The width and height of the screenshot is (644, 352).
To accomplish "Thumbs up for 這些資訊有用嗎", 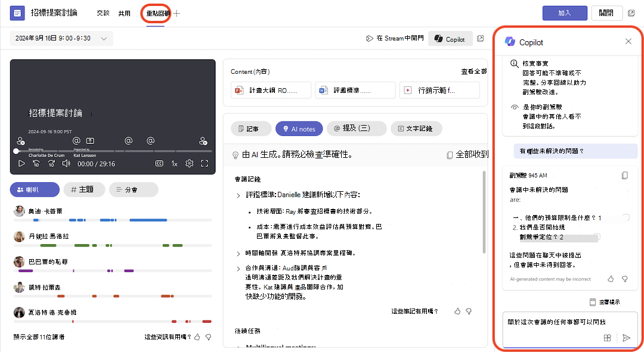I will tap(197, 337).
